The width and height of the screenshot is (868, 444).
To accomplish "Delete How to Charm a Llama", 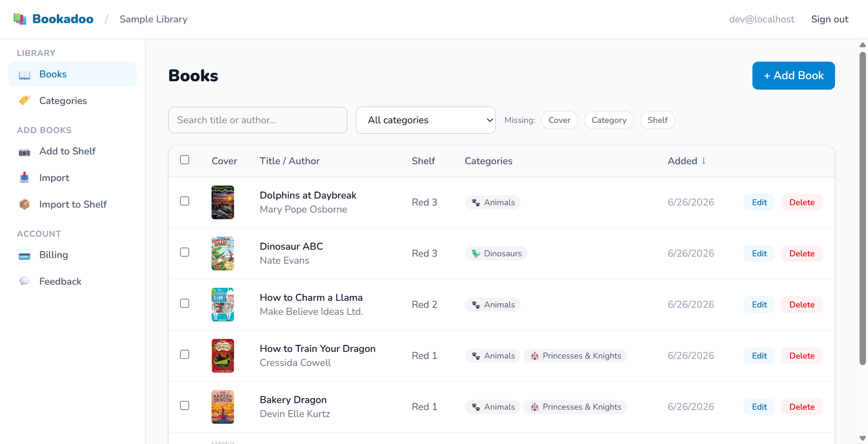I will tap(802, 305).
